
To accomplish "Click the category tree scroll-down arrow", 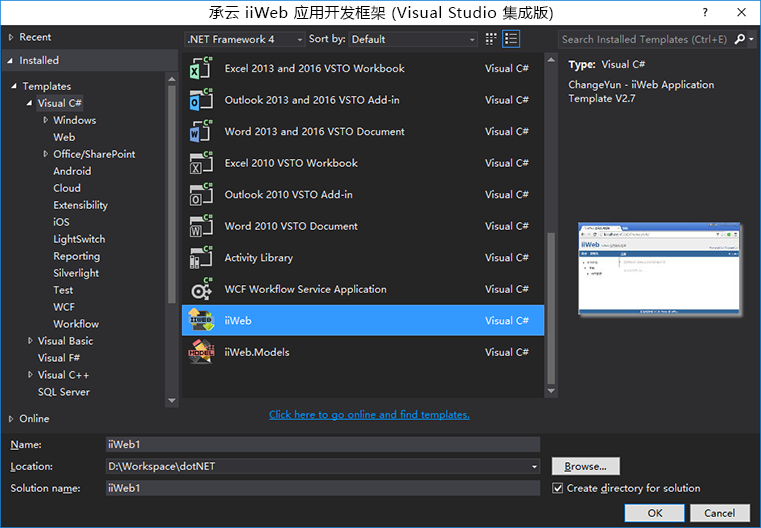I will click(x=171, y=400).
